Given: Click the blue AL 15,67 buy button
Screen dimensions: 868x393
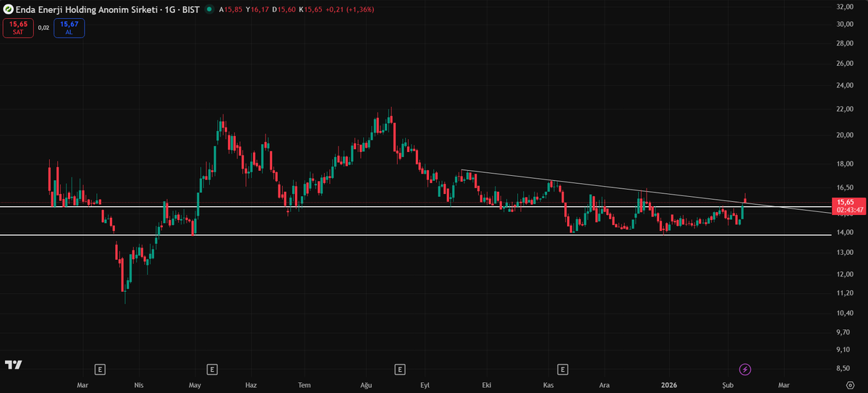Looking at the screenshot, I should (x=69, y=28).
